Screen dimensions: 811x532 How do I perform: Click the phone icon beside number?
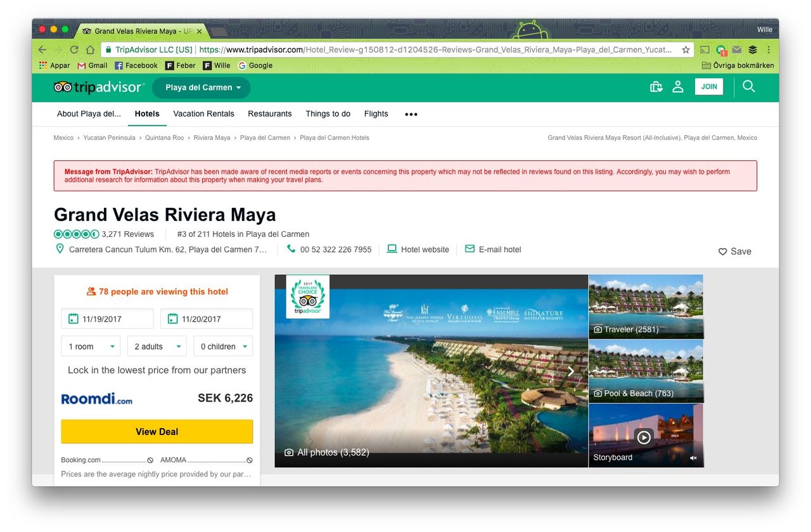(291, 249)
